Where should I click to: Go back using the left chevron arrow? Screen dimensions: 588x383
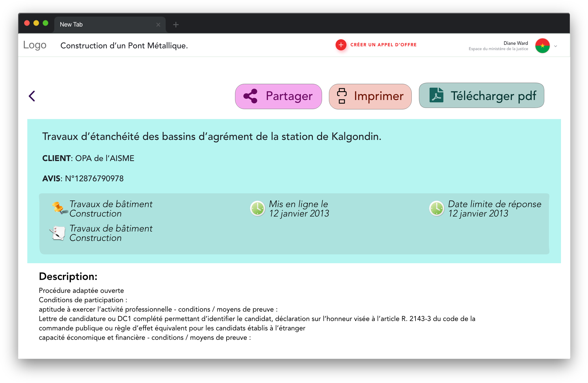(32, 96)
